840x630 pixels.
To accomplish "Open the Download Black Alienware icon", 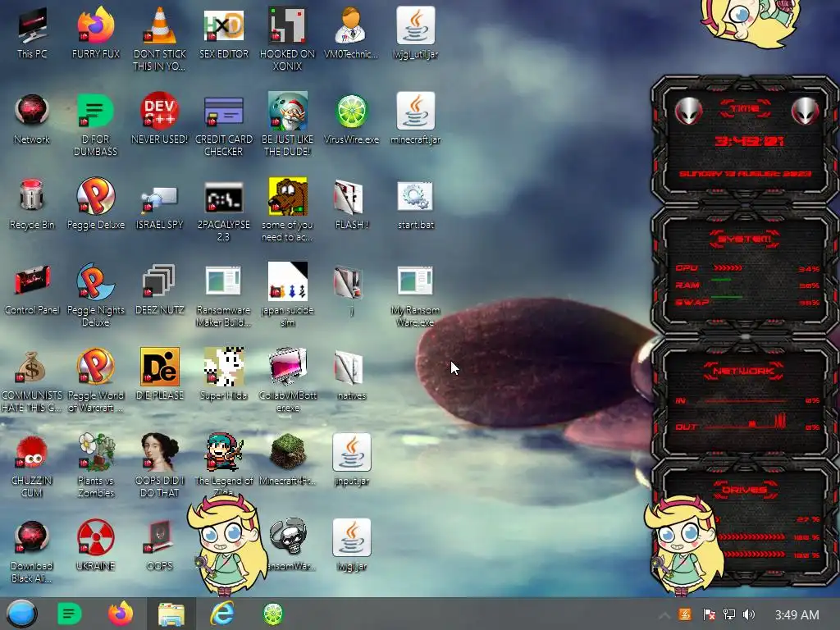I will click(x=32, y=536).
